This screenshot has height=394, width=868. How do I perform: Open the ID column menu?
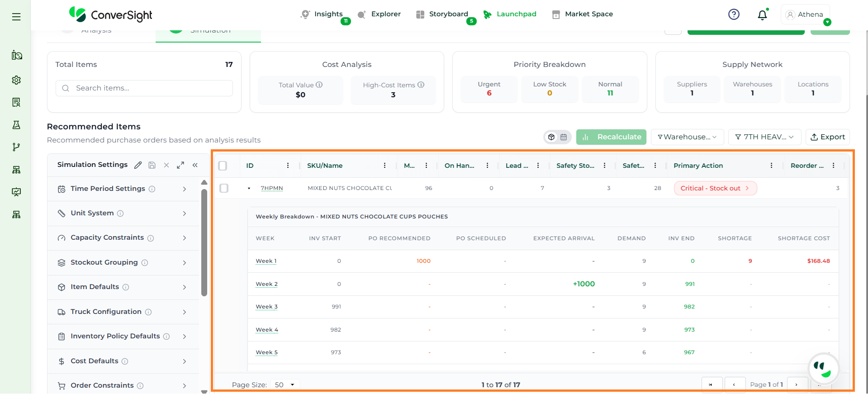(288, 166)
